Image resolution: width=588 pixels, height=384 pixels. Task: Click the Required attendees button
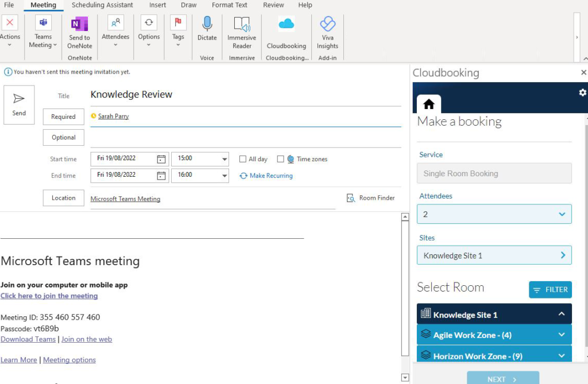click(63, 117)
